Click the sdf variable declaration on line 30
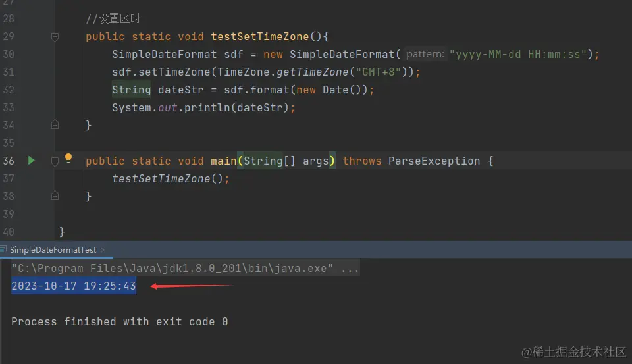 pos(234,55)
